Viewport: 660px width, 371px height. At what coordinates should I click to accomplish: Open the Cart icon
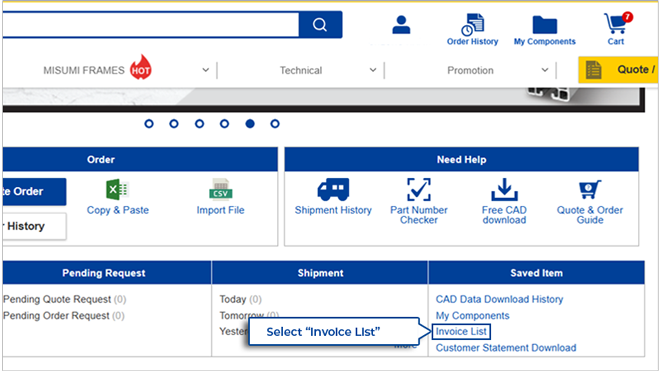coord(617,24)
